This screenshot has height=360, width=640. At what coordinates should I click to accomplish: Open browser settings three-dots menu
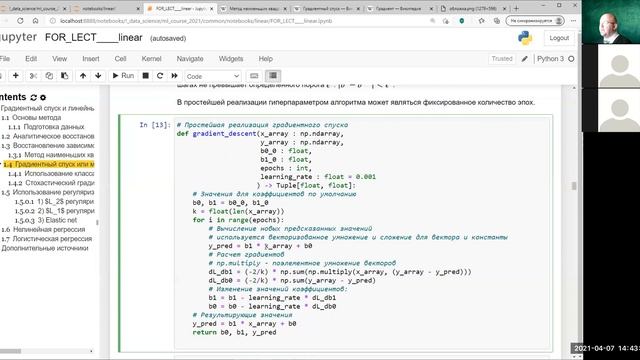coord(573,20)
